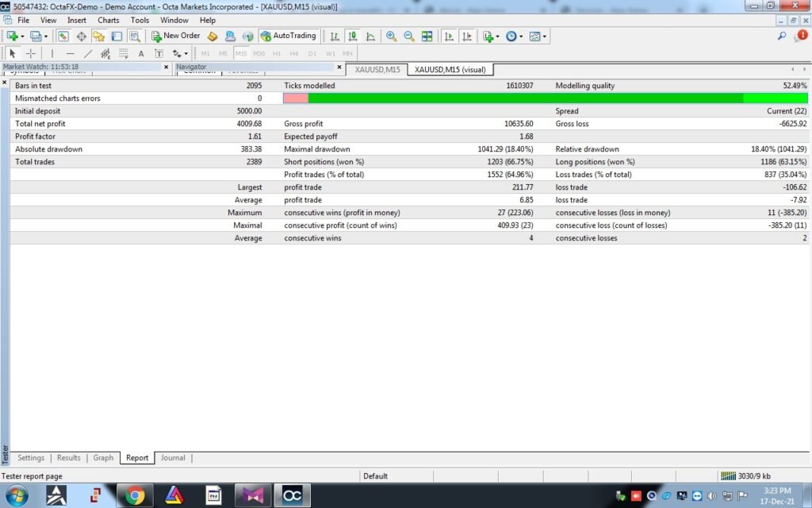This screenshot has height=508, width=812.
Task: Toggle Chart Shift icon
Action: click(x=467, y=36)
